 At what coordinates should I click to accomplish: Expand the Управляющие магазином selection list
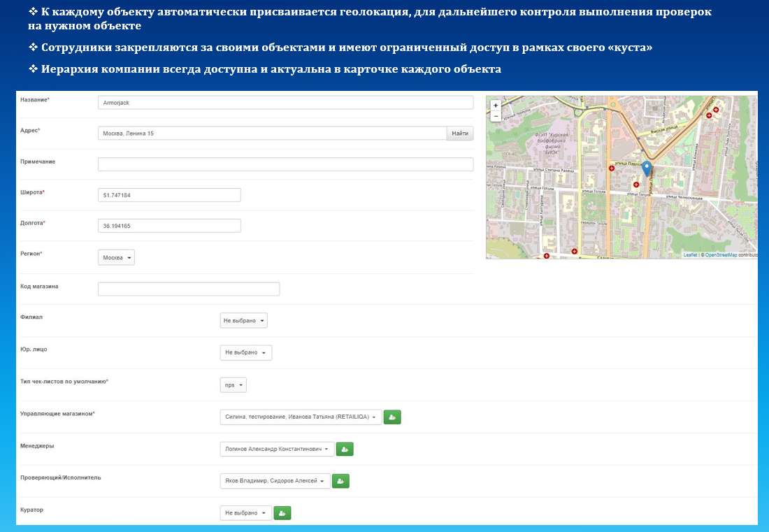301,417
